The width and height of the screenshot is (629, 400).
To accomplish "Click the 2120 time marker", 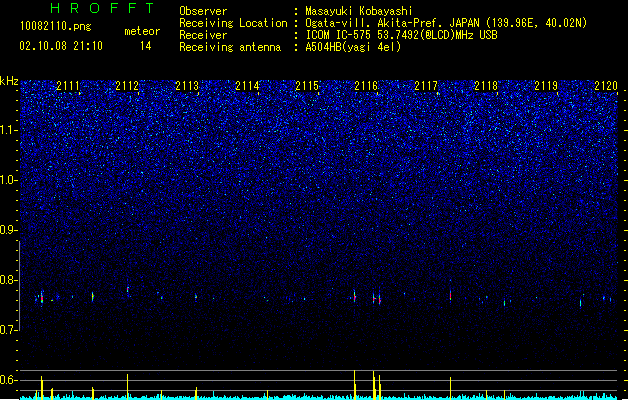I will coord(606,86).
